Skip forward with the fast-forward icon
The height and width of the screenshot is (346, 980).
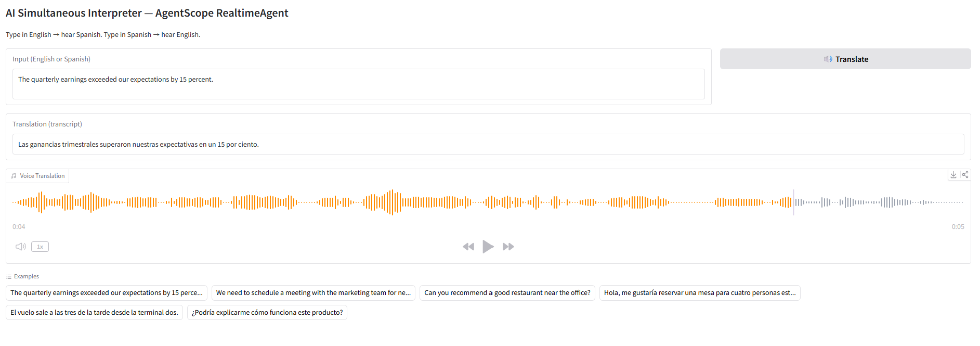(x=508, y=247)
